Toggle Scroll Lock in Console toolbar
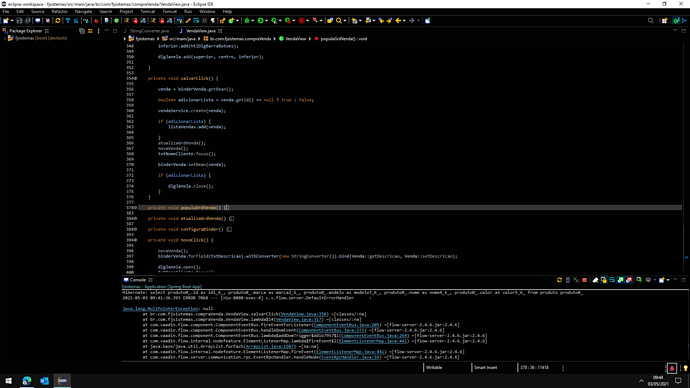The width and height of the screenshot is (690, 388). 604,280
